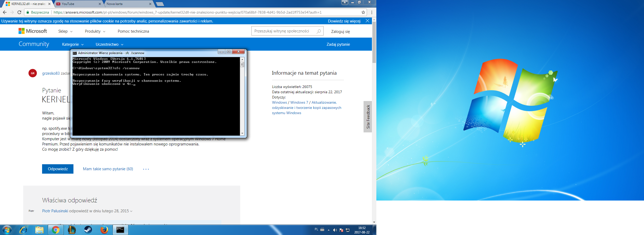Click the browser page scroll-down arrow

[x=374, y=222]
